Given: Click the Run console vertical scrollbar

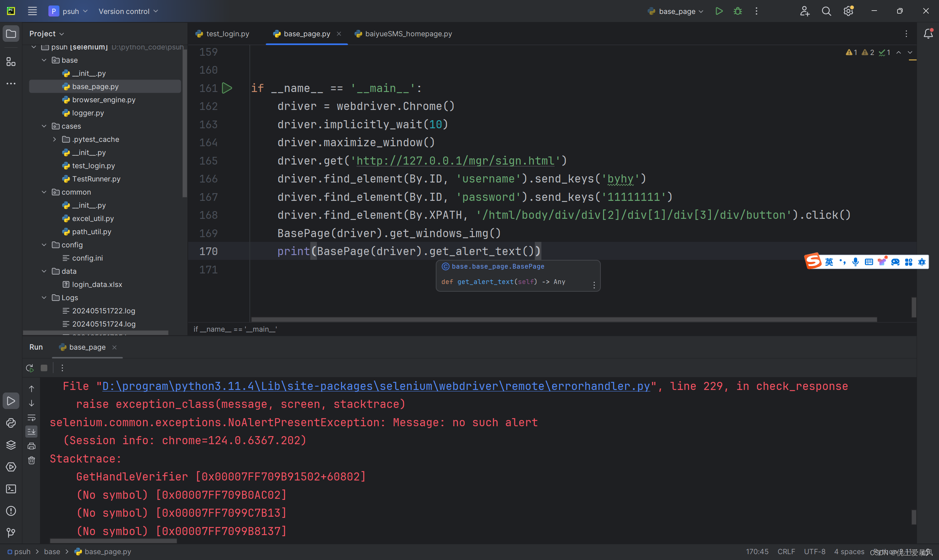Looking at the screenshot, I should click(x=914, y=517).
